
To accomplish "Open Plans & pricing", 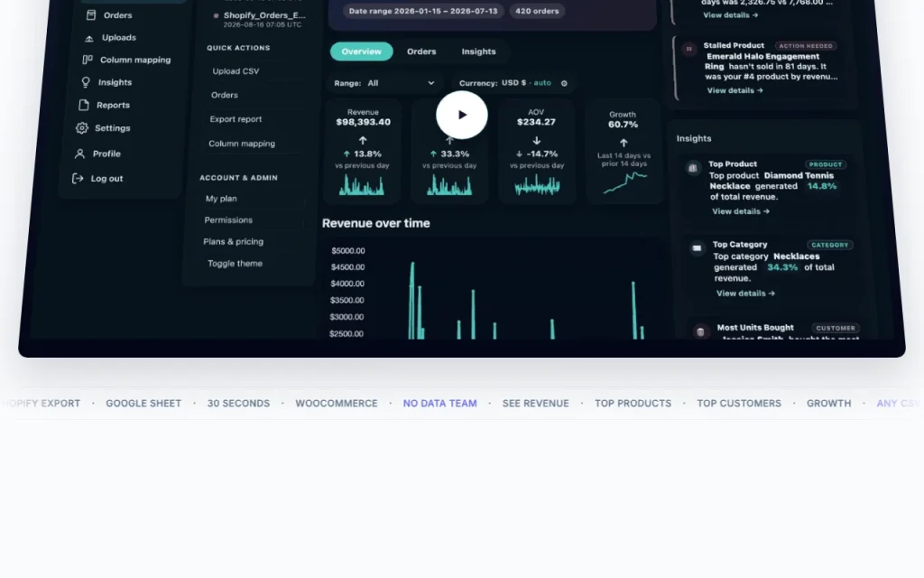I will pyautogui.click(x=234, y=242).
